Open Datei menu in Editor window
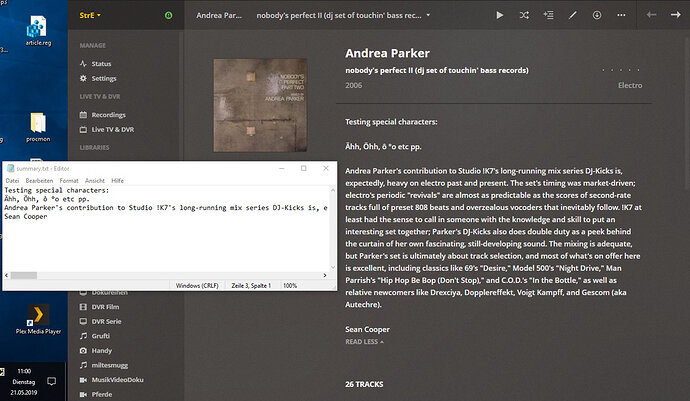The image size is (690, 401). point(12,180)
